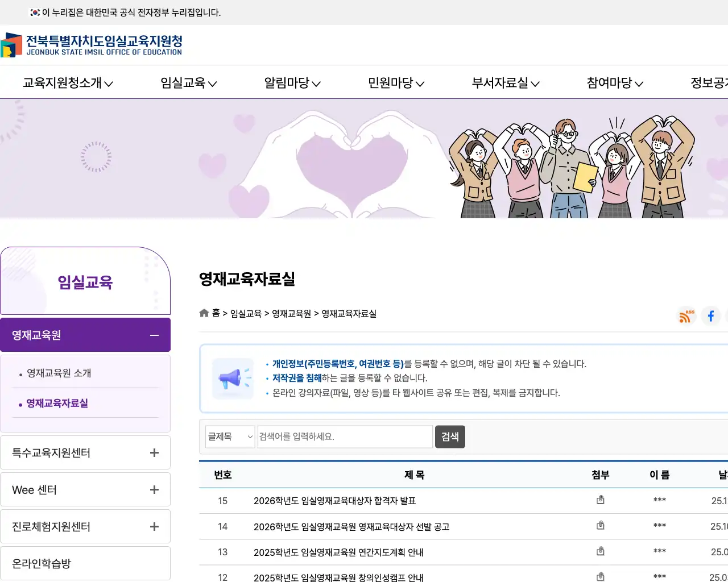Open the 알림마당 navigation menu

click(292, 82)
